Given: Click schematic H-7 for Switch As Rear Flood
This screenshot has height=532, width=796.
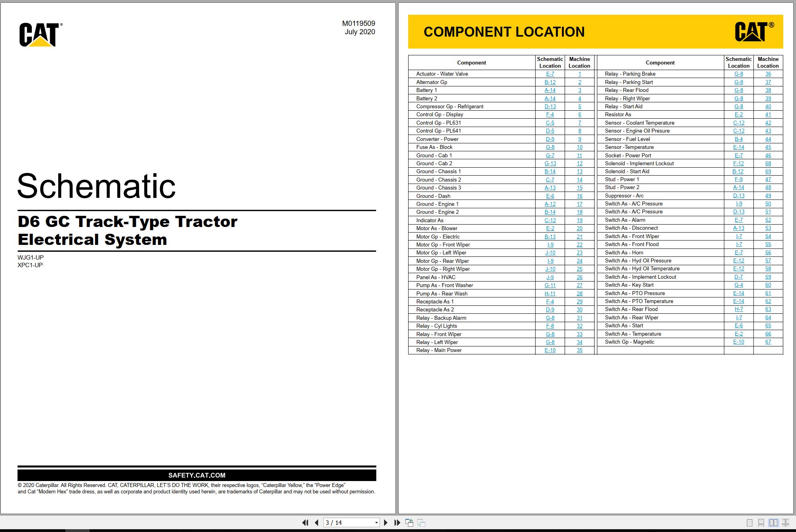Looking at the screenshot, I should [x=738, y=309].
